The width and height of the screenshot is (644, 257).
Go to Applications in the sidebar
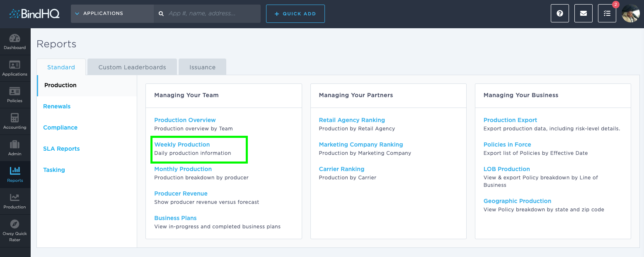click(15, 69)
